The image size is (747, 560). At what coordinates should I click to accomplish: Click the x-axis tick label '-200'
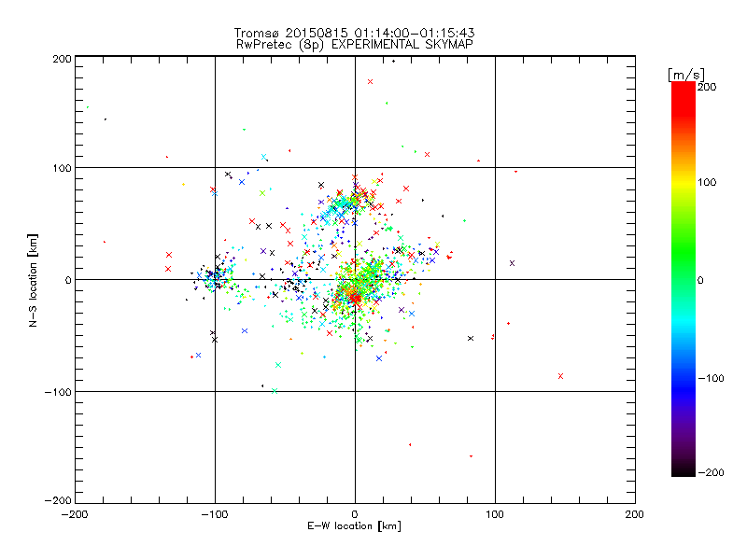point(76,514)
